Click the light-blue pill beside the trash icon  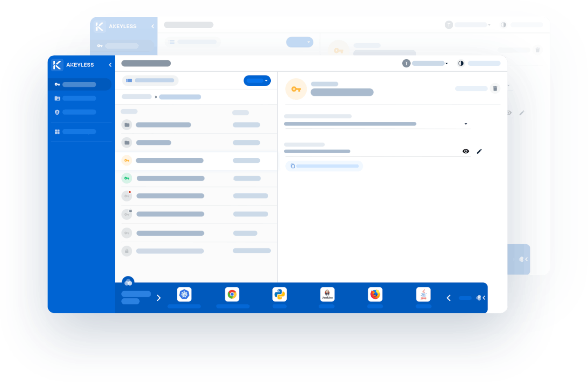472,88
